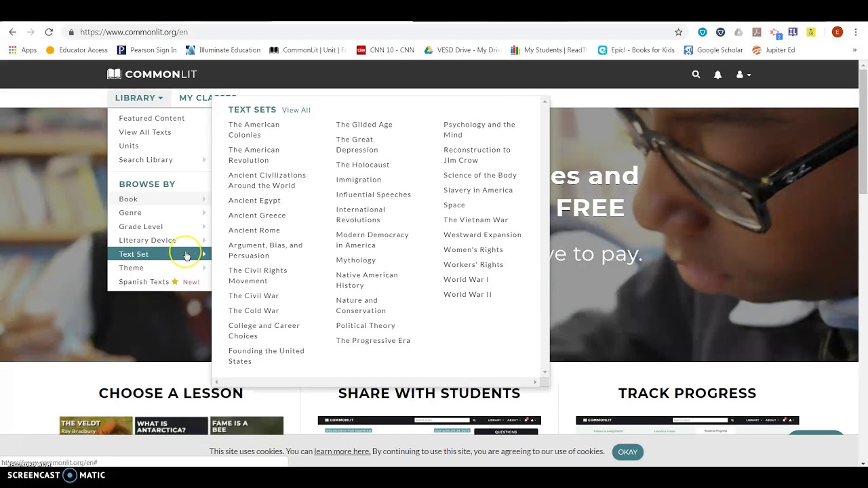Screen dimensions: 868x488
Task: Open notifications bell icon
Action: pos(717,75)
